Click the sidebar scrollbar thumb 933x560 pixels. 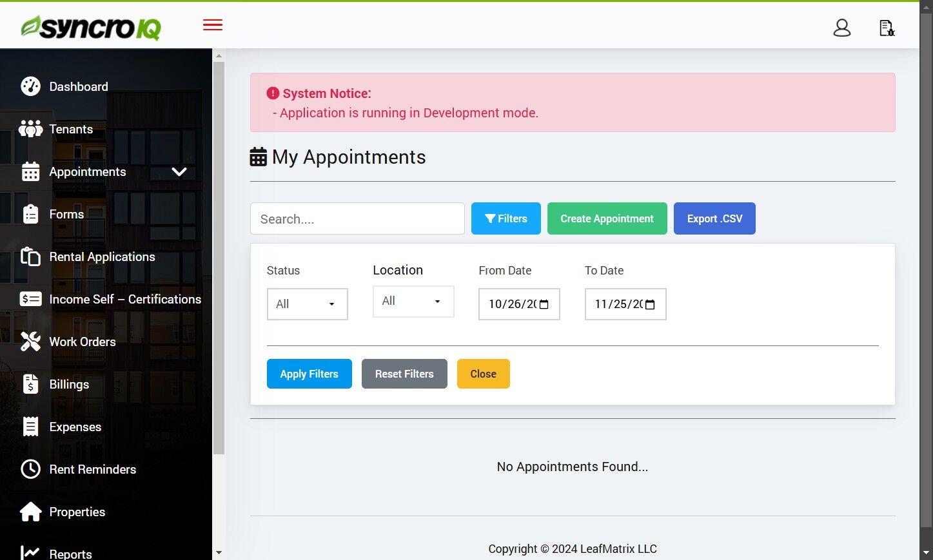[219, 258]
